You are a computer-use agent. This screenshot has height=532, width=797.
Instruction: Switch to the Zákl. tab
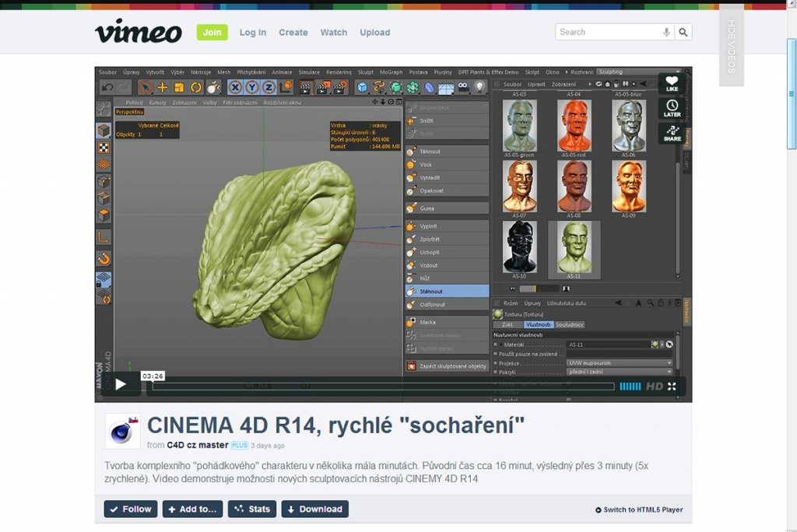(507, 324)
